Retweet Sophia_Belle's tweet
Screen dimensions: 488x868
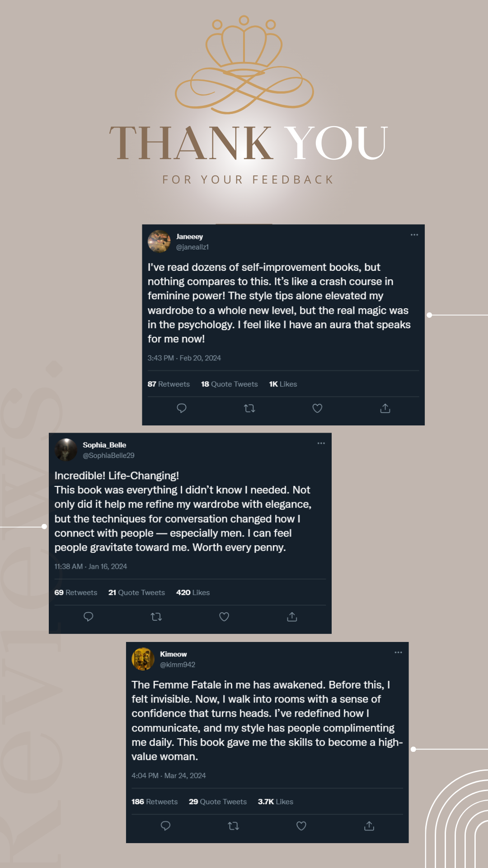[156, 617]
